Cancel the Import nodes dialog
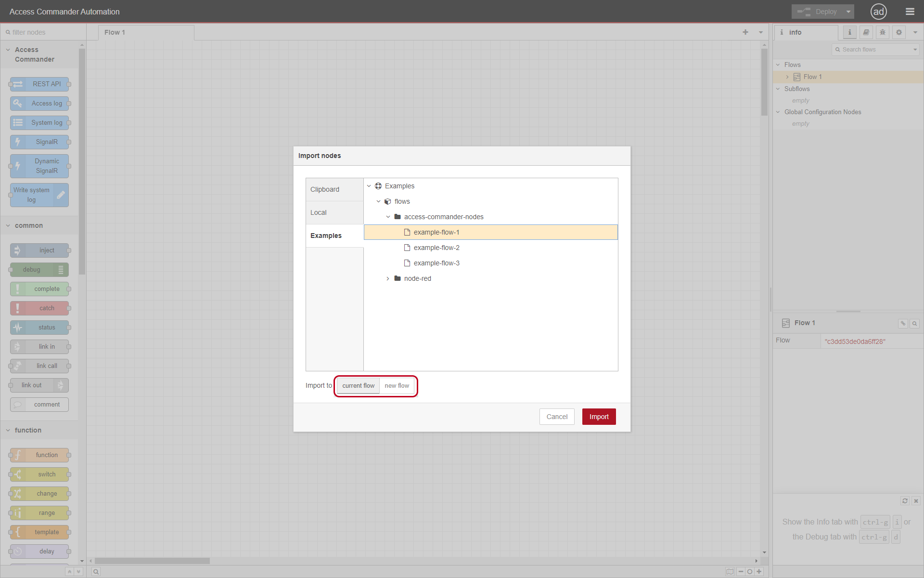 tap(557, 417)
